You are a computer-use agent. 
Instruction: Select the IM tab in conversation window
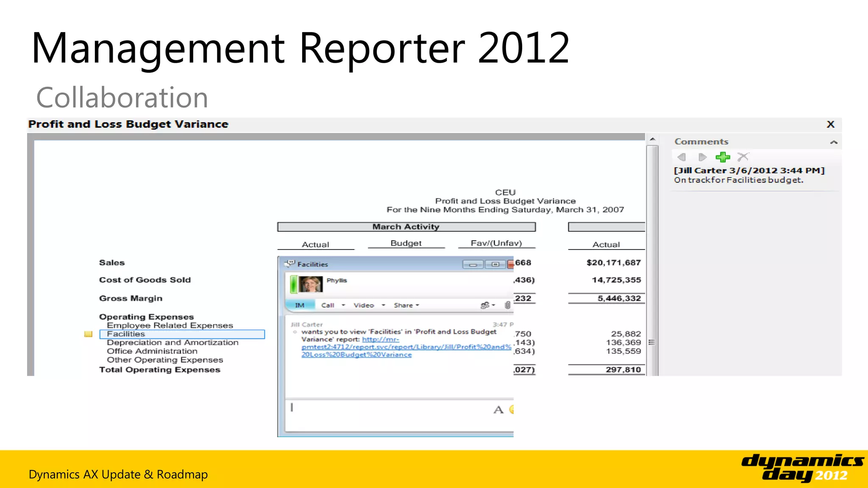click(x=300, y=305)
